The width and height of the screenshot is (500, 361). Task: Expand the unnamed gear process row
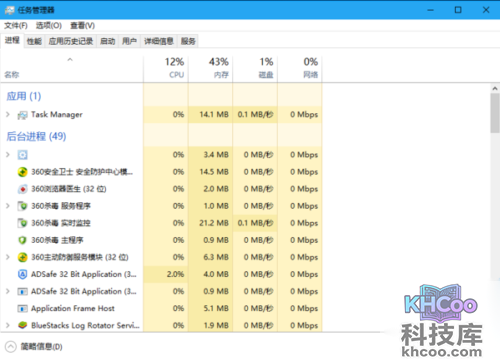click(8, 155)
